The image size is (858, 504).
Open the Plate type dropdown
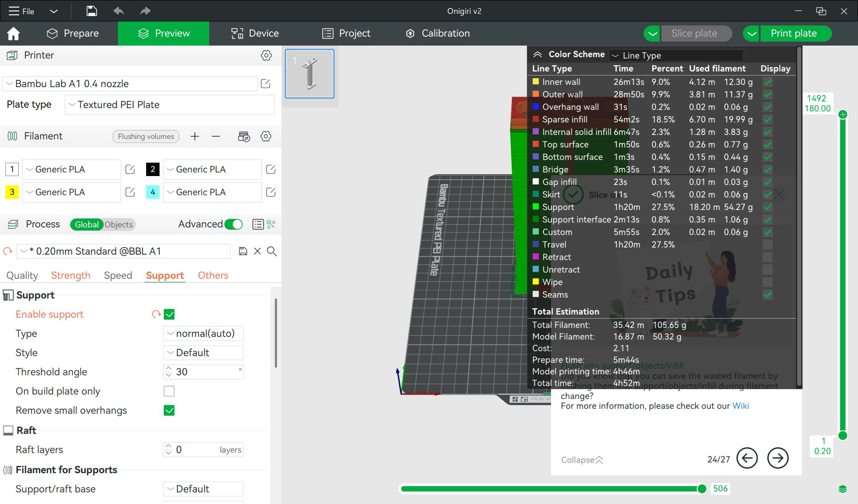point(170,105)
